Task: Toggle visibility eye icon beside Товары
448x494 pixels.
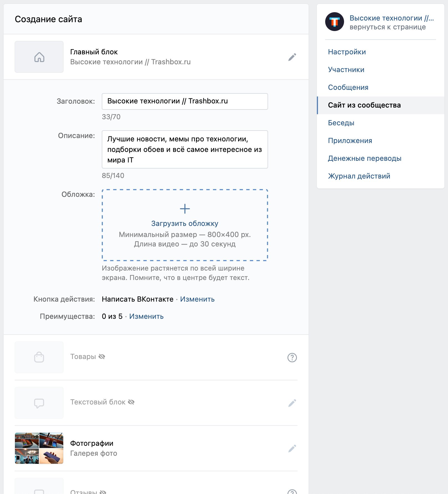Action: [x=102, y=357]
